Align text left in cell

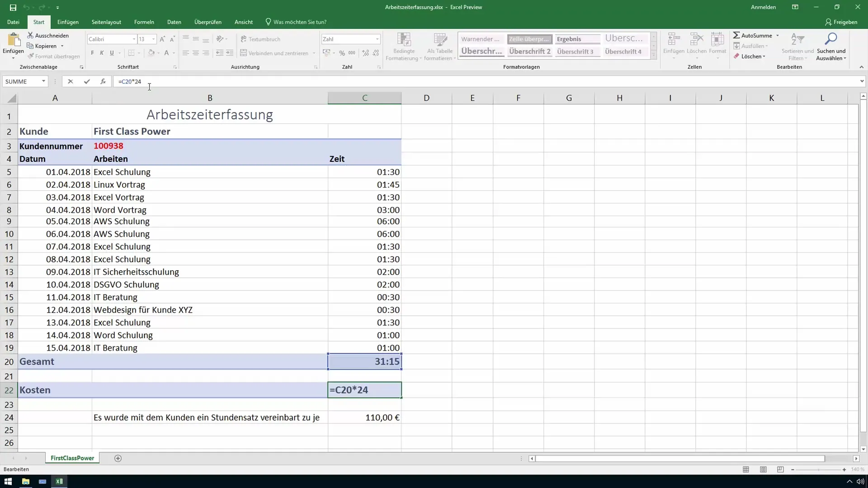(x=186, y=53)
